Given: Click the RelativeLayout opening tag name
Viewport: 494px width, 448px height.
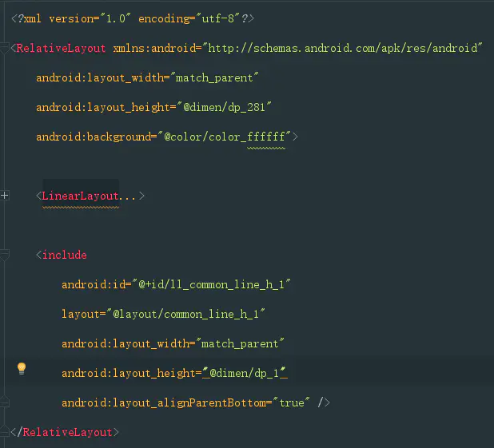Looking at the screenshot, I should click(61, 48).
